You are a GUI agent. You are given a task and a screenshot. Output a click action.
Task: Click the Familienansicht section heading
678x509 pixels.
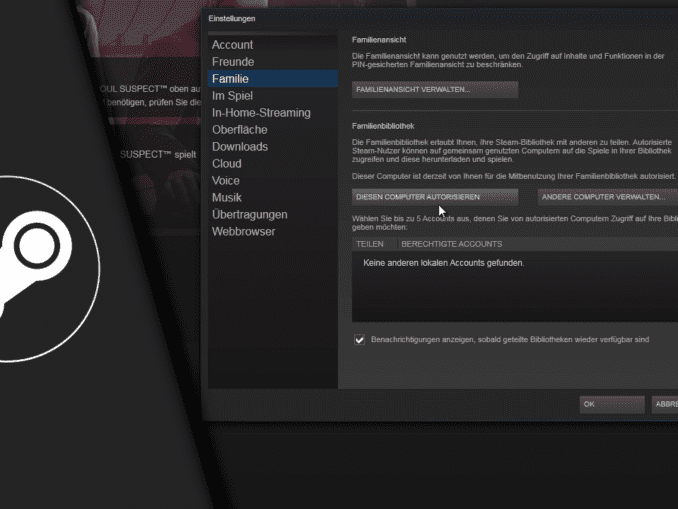coord(379,40)
